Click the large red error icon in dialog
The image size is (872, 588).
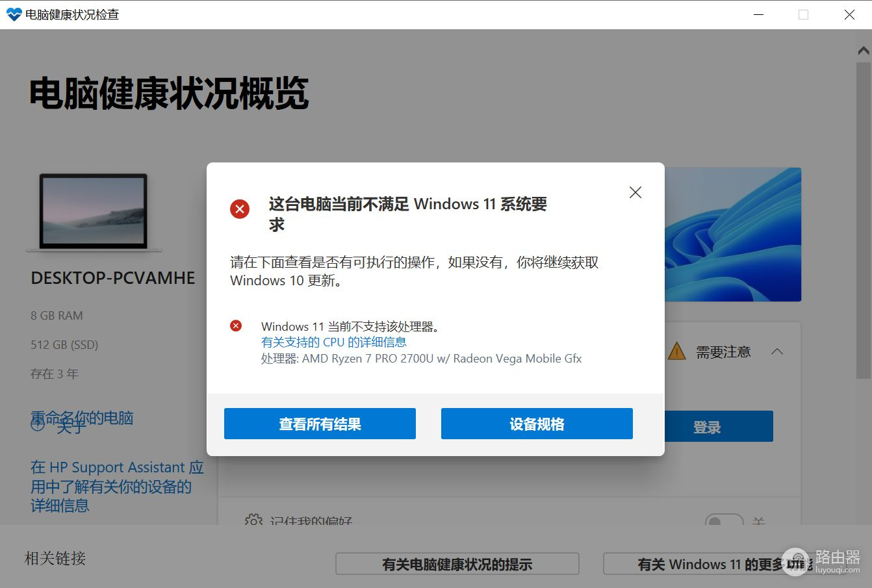[240, 209]
